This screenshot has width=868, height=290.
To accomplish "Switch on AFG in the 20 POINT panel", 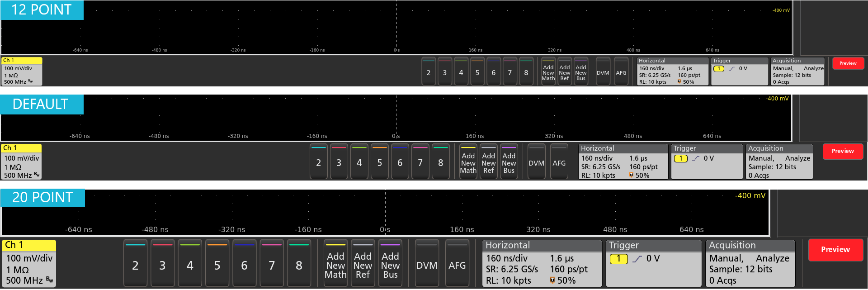I will click(457, 263).
